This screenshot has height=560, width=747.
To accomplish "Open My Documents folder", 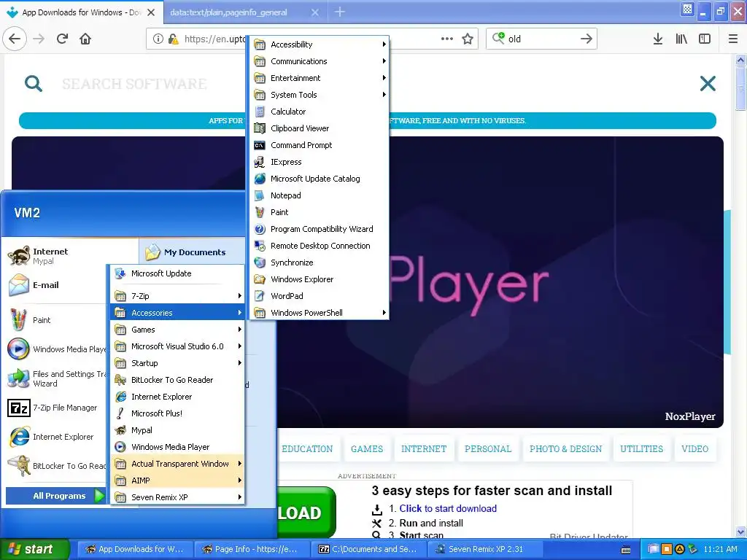I will click(193, 252).
